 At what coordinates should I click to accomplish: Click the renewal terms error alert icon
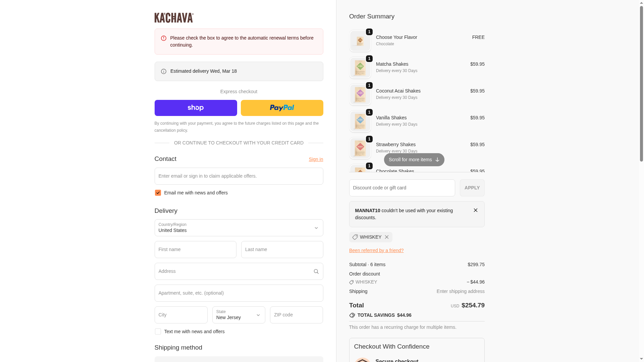(164, 38)
